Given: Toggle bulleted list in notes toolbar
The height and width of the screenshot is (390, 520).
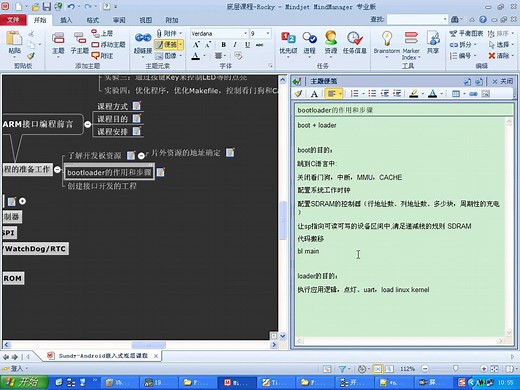Looking at the screenshot, I should (372, 94).
